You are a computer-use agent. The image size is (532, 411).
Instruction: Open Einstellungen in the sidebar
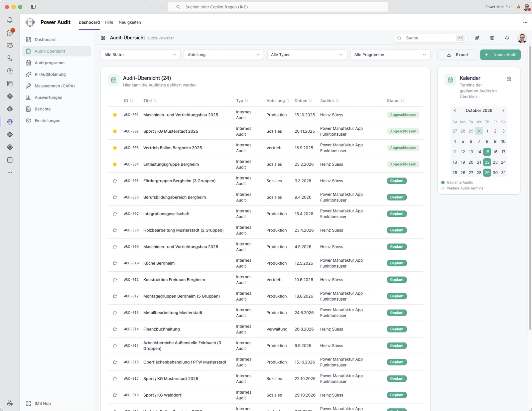point(57,121)
